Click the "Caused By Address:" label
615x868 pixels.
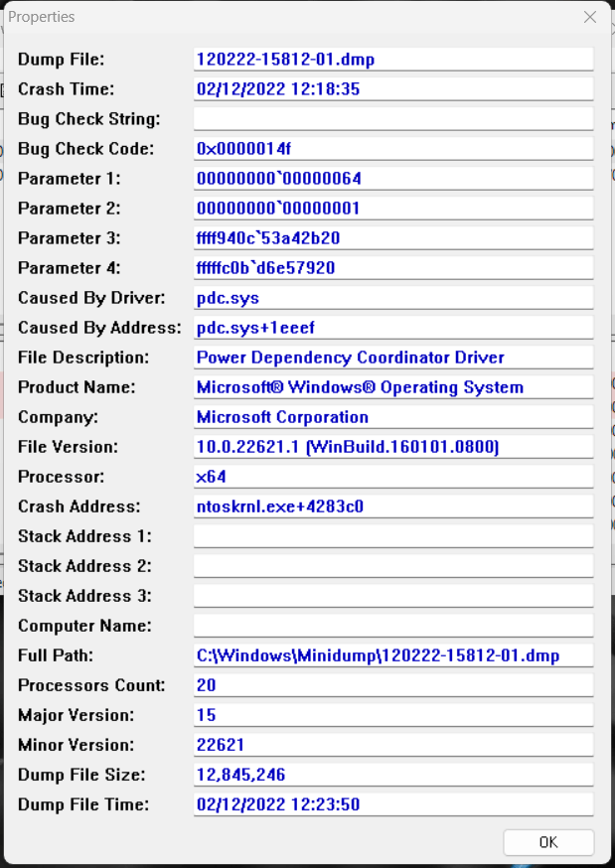99,328
